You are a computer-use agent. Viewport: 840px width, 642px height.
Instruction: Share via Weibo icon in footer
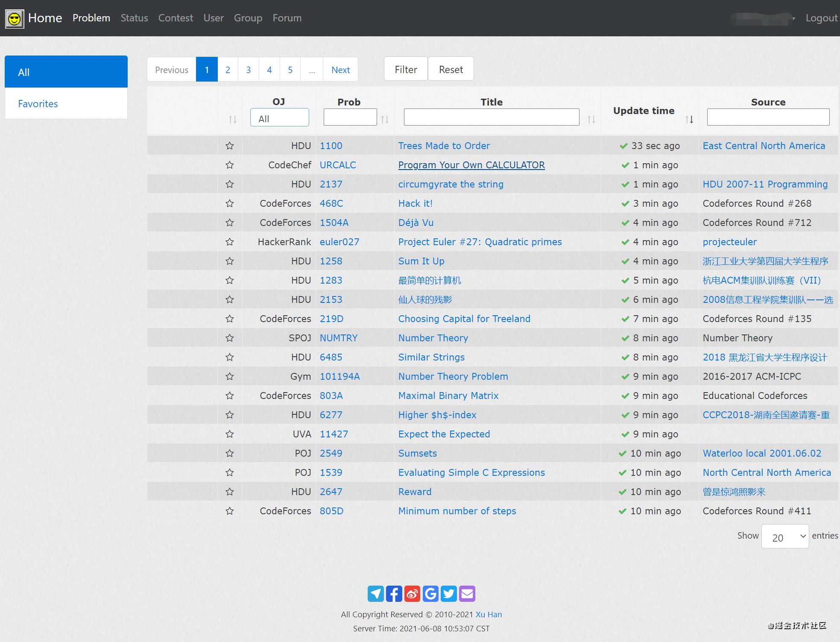412,594
